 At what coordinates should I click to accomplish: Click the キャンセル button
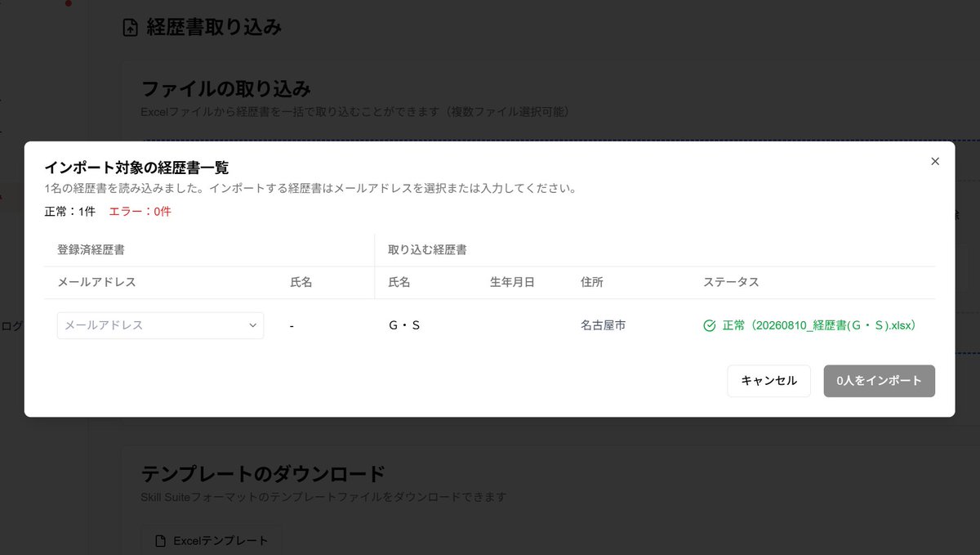pyautogui.click(x=768, y=381)
